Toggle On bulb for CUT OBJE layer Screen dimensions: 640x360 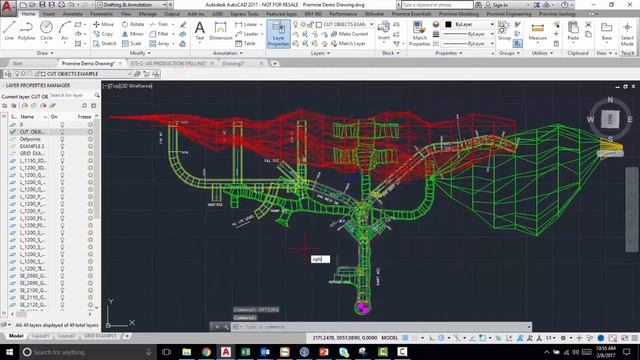62,132
